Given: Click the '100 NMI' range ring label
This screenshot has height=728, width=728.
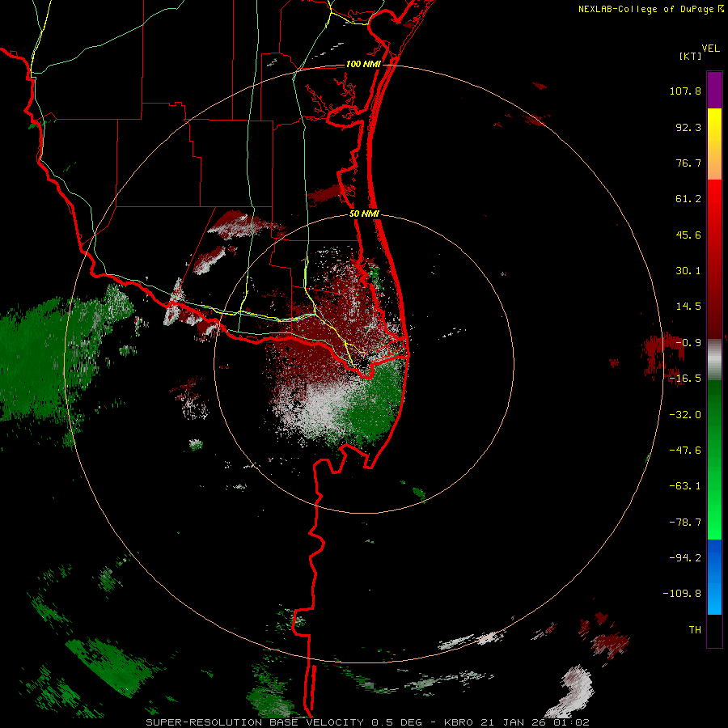Looking at the screenshot, I should point(363,64).
